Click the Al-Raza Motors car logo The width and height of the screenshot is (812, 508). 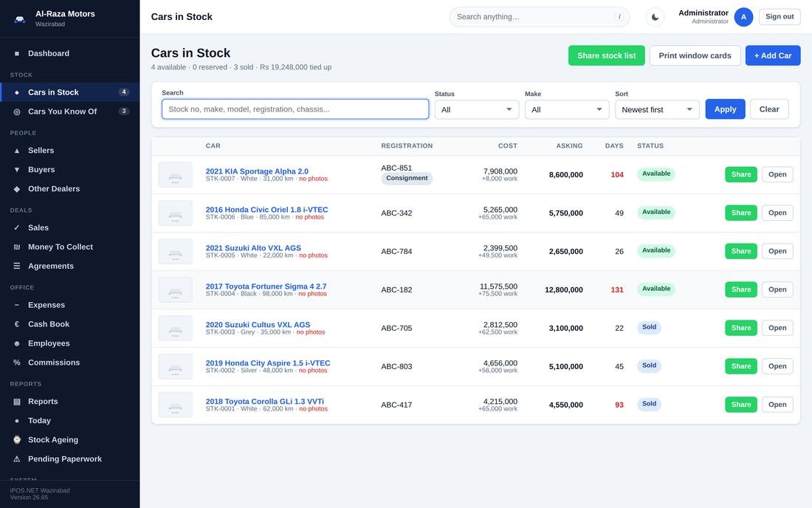coord(20,19)
